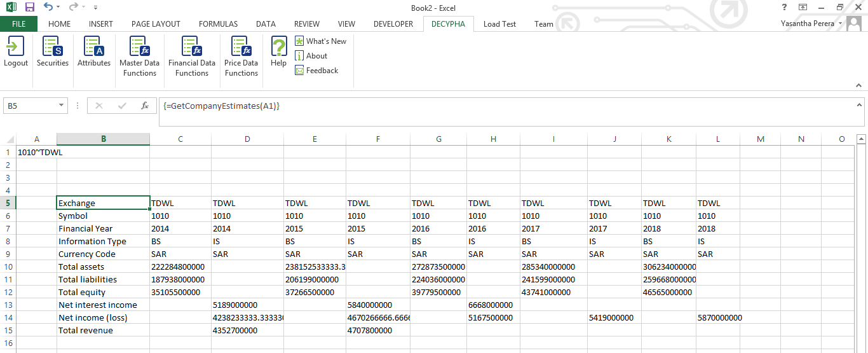Select the Total assets label cell
The image size is (868, 353).
(103, 266)
